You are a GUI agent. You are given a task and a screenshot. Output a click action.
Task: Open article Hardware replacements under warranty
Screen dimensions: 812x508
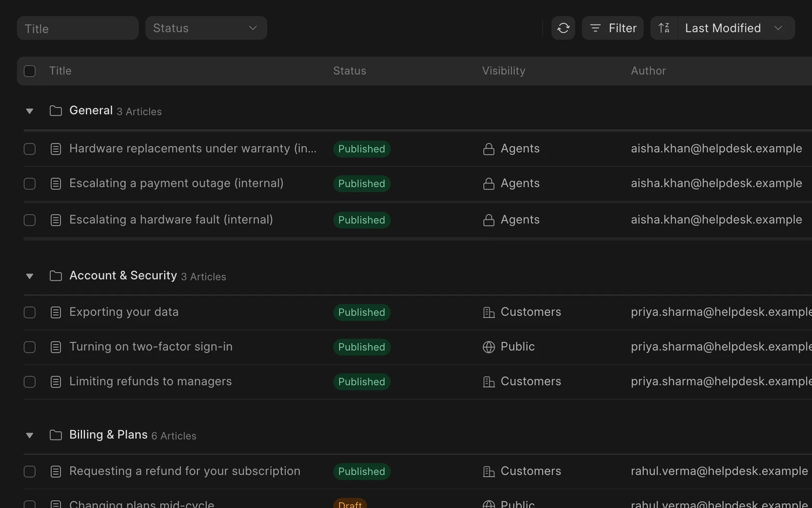pyautogui.click(x=193, y=149)
